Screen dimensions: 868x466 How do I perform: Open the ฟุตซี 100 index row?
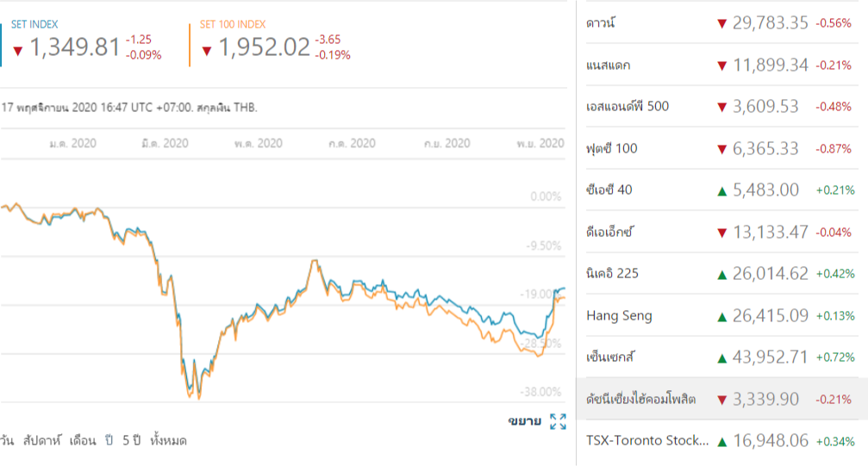point(612,149)
